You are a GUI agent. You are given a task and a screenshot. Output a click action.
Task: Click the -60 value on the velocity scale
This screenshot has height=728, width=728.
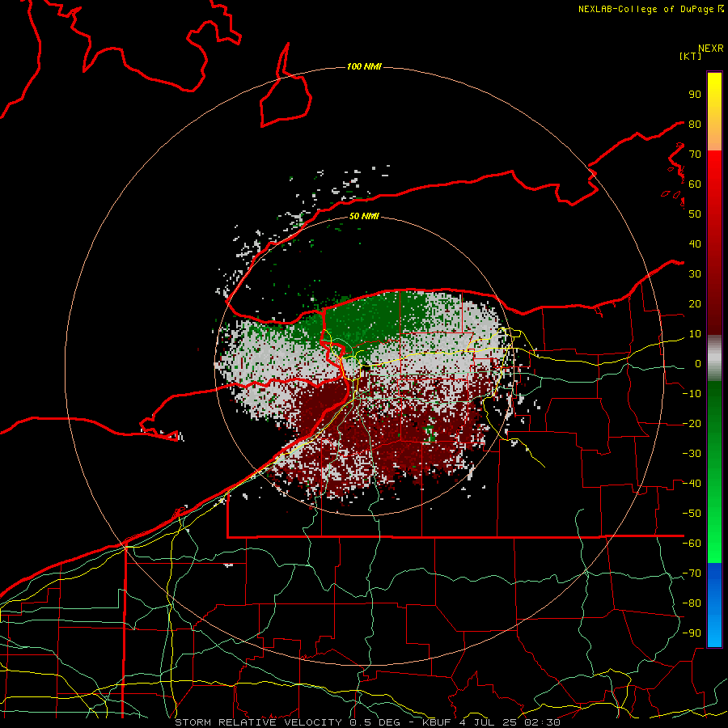click(692, 544)
